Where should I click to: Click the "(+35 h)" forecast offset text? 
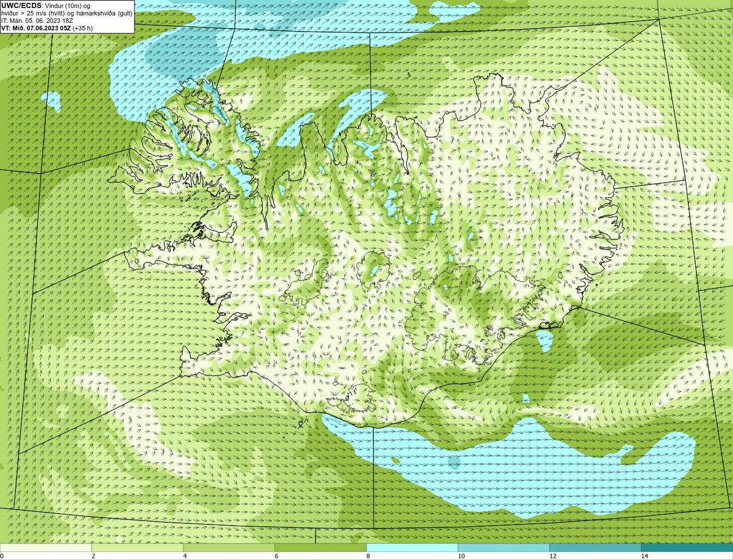pos(83,28)
